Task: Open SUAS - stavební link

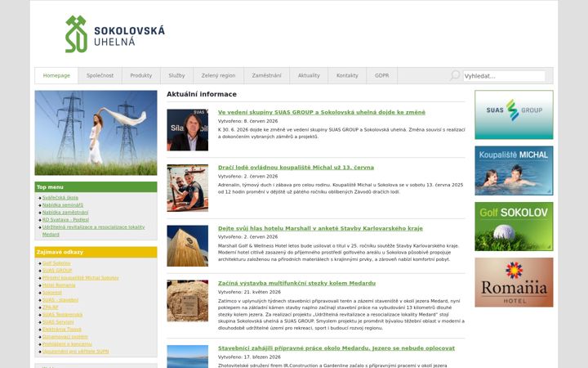Action: coord(60,300)
